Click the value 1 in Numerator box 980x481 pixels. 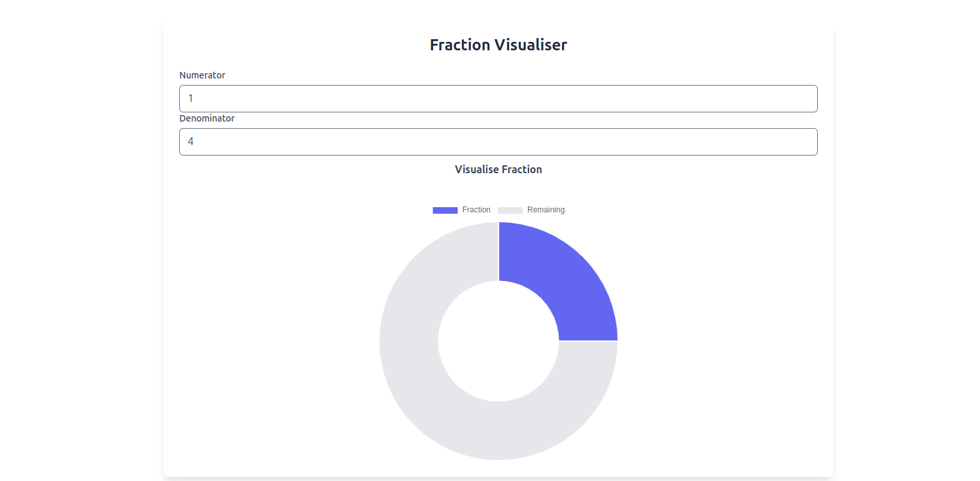191,98
